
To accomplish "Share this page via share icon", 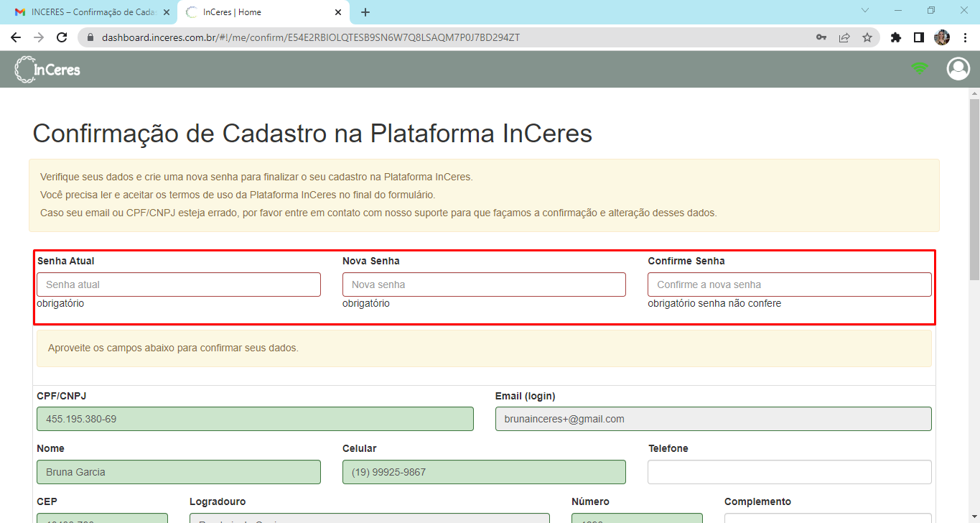I will tap(844, 37).
